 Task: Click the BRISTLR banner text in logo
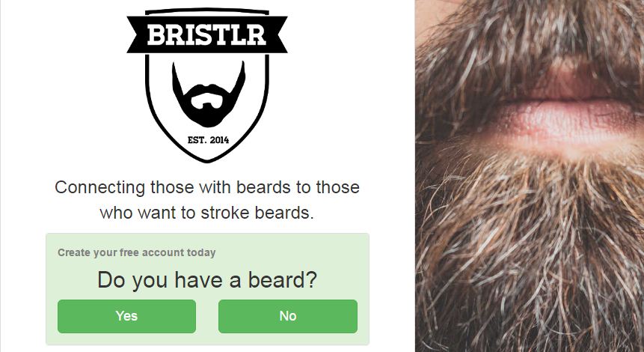(x=206, y=34)
